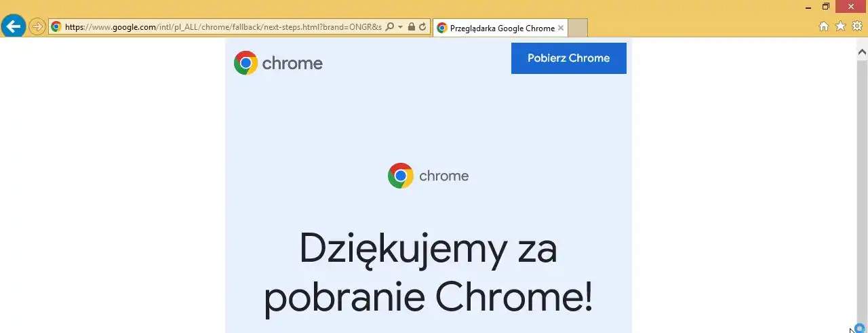The image size is (868, 333).
Task: Open a new tab
Action: click(x=578, y=28)
